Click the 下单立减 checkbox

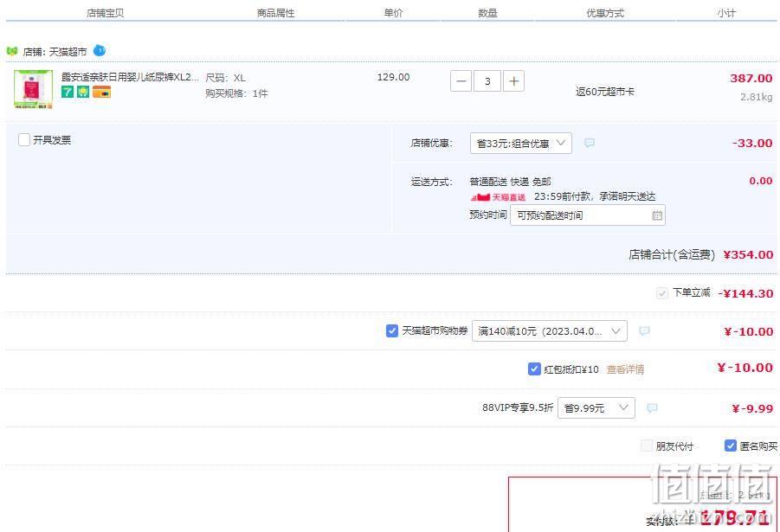coord(661,293)
